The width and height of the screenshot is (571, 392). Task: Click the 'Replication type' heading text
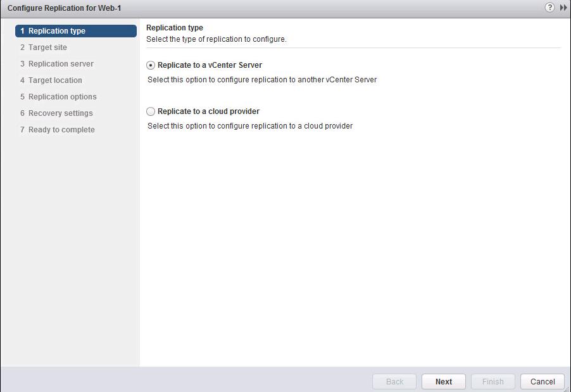pyautogui.click(x=175, y=28)
